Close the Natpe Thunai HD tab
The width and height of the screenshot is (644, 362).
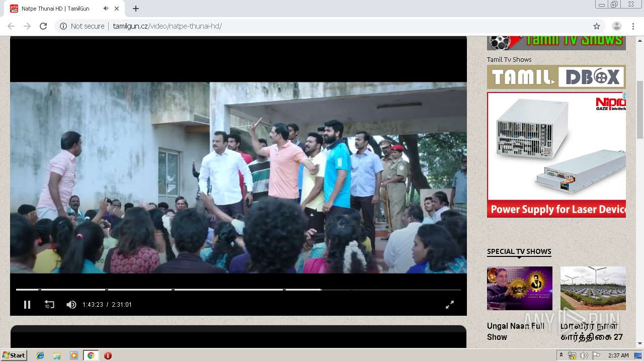click(117, 9)
